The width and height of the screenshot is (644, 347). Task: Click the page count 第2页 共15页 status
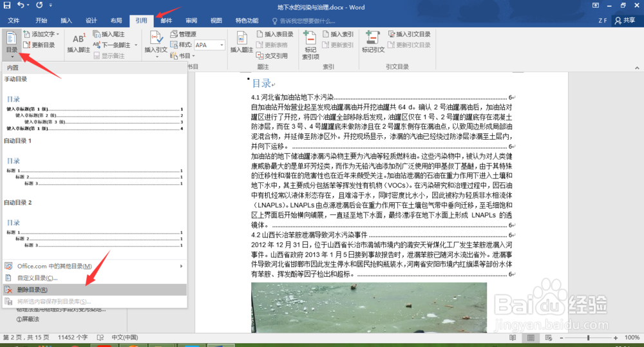pos(26,337)
